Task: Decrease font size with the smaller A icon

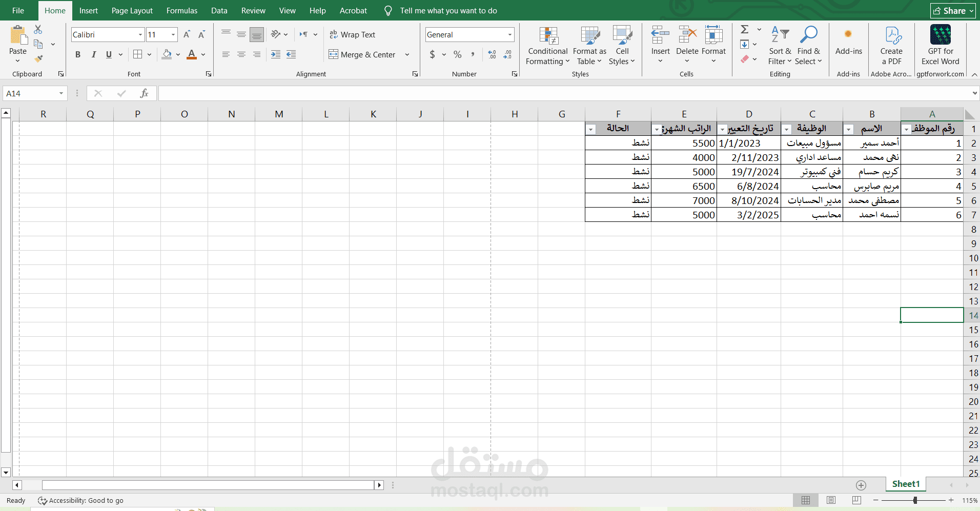Action: 201,34
